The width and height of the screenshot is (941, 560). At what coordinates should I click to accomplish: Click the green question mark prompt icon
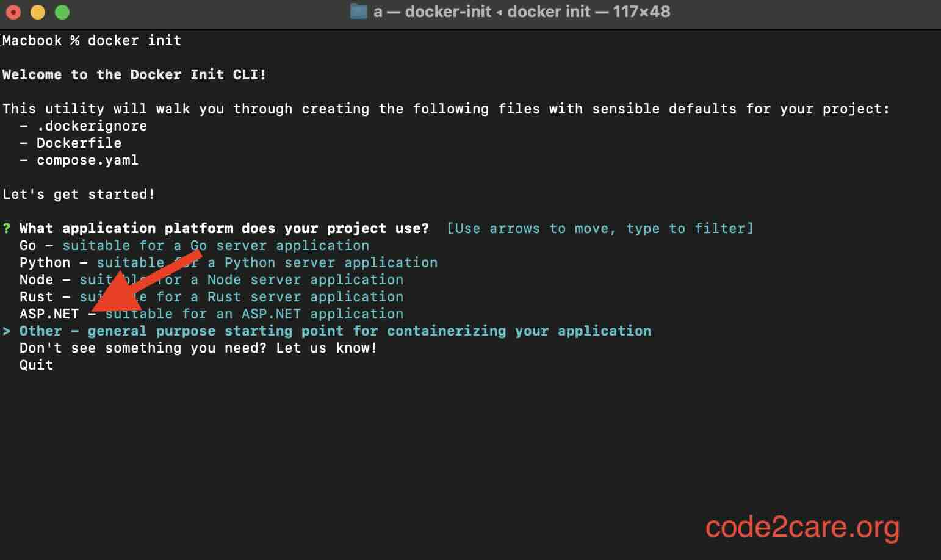tap(7, 229)
